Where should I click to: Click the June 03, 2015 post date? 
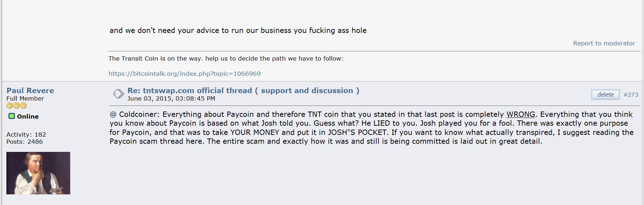point(171,98)
